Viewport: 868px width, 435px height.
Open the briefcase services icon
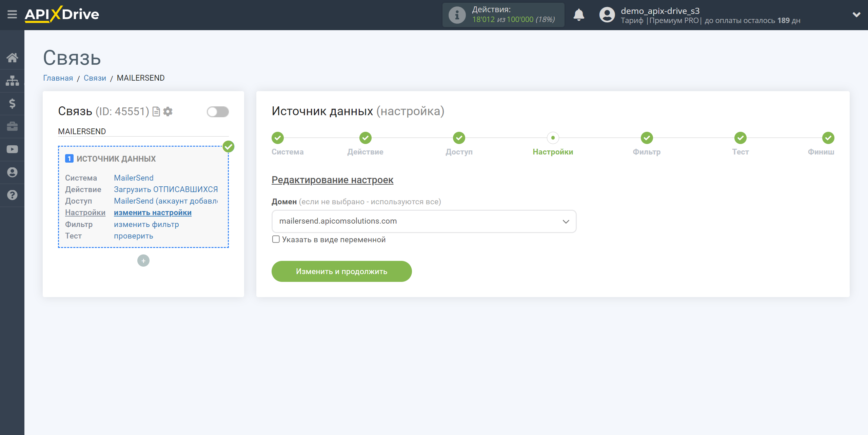click(x=12, y=126)
